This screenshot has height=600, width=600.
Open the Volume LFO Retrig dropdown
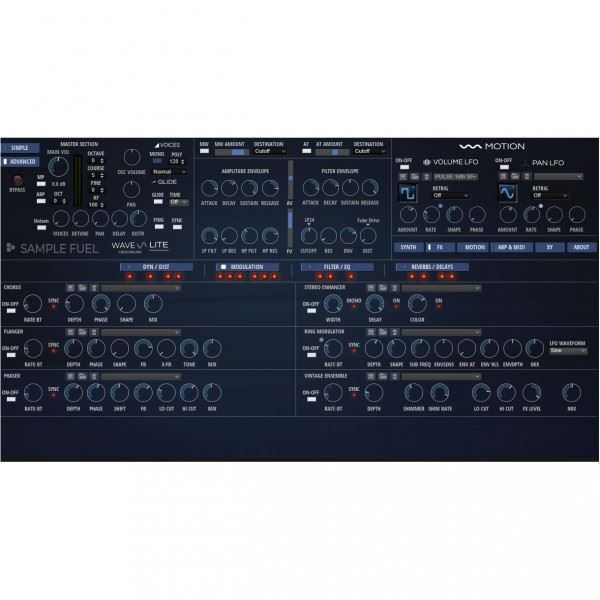(450, 196)
